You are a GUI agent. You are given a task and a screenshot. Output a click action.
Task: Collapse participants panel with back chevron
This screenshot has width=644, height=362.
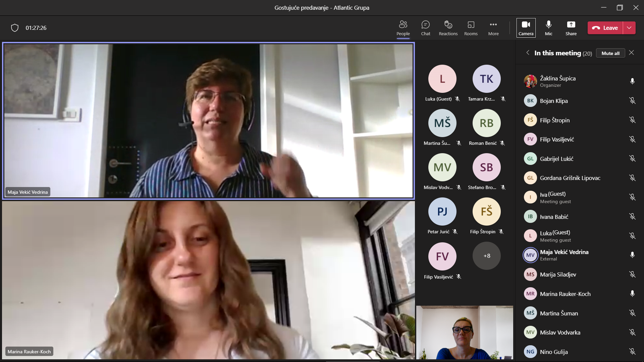pyautogui.click(x=528, y=53)
